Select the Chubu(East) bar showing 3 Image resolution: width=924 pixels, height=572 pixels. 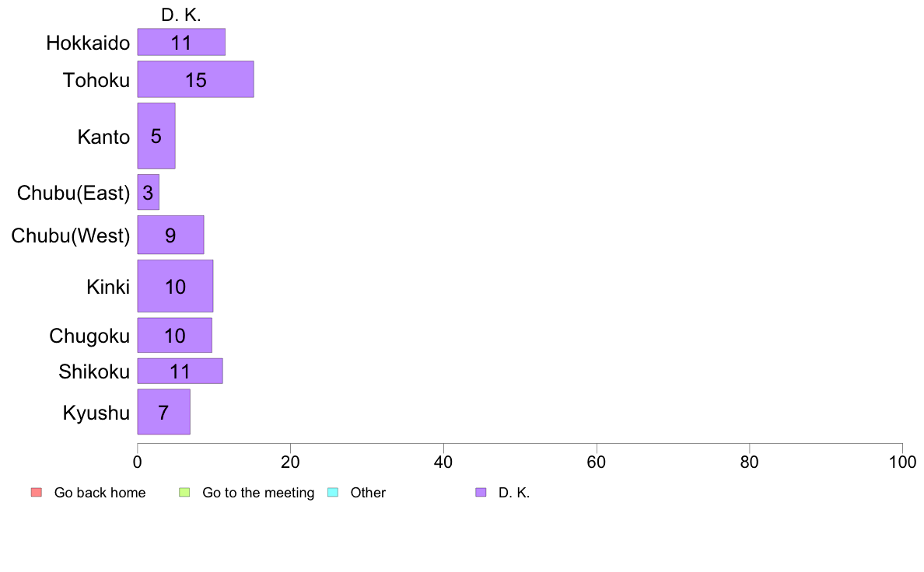(x=149, y=192)
